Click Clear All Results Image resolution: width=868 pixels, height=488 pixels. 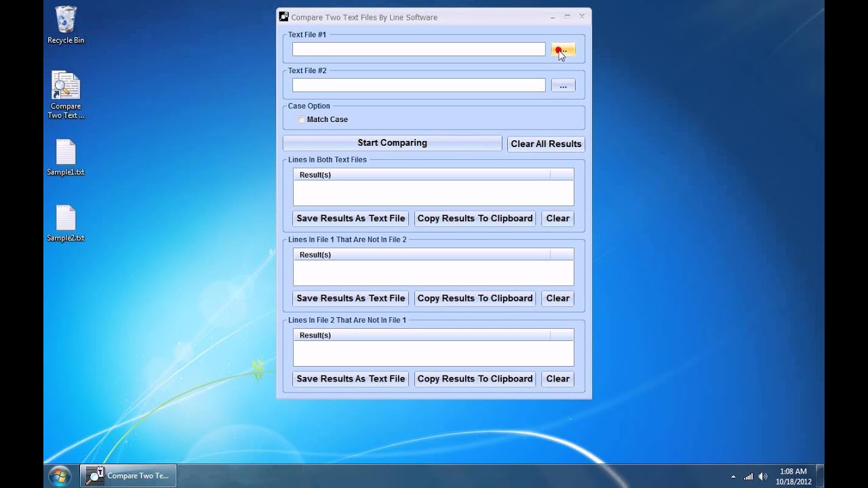[x=546, y=144]
